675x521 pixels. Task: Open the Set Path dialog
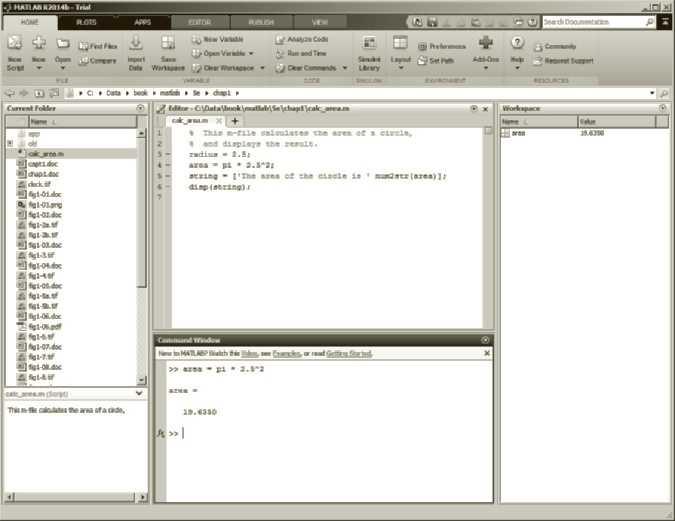click(436, 61)
